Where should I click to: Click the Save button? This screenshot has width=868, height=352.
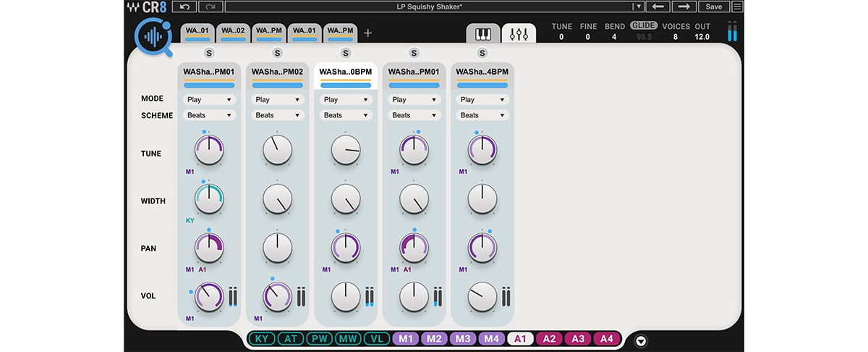click(713, 7)
